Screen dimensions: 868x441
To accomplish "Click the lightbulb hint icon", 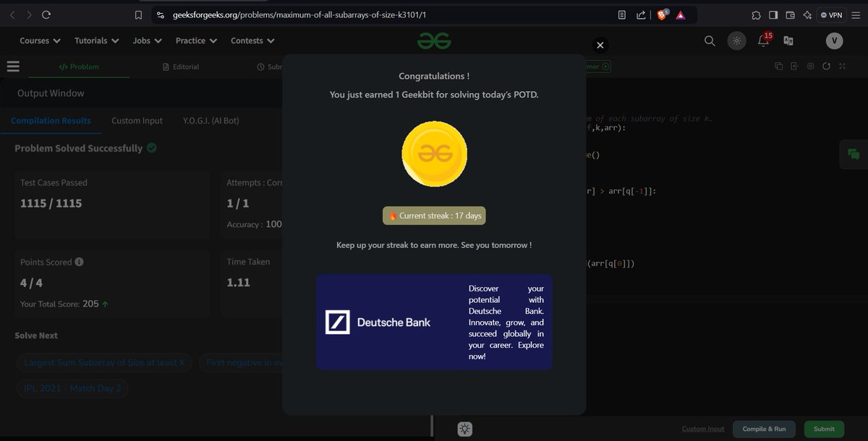I will click(x=464, y=429).
